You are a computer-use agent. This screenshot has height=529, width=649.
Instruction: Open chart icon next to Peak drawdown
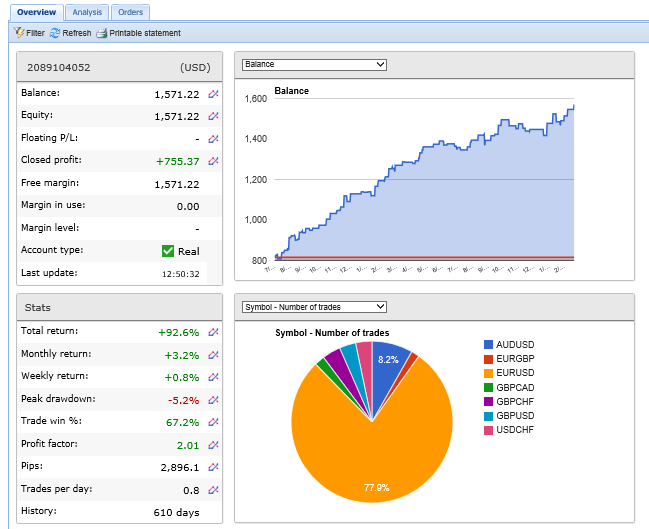pos(213,399)
